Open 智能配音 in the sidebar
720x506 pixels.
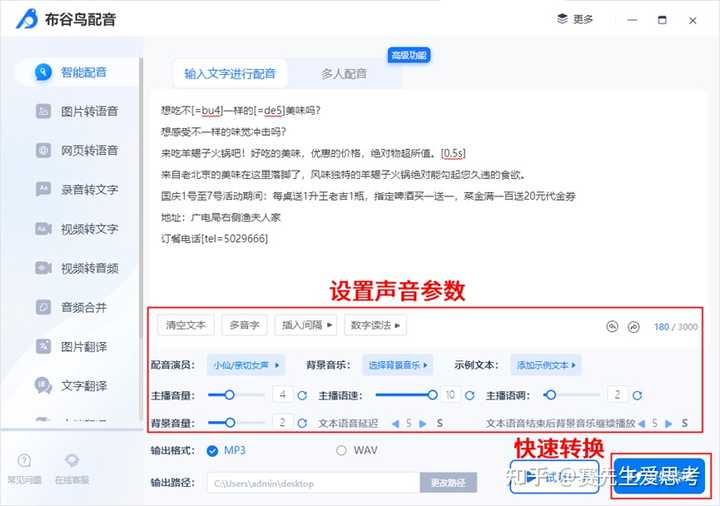pyautogui.click(x=77, y=72)
